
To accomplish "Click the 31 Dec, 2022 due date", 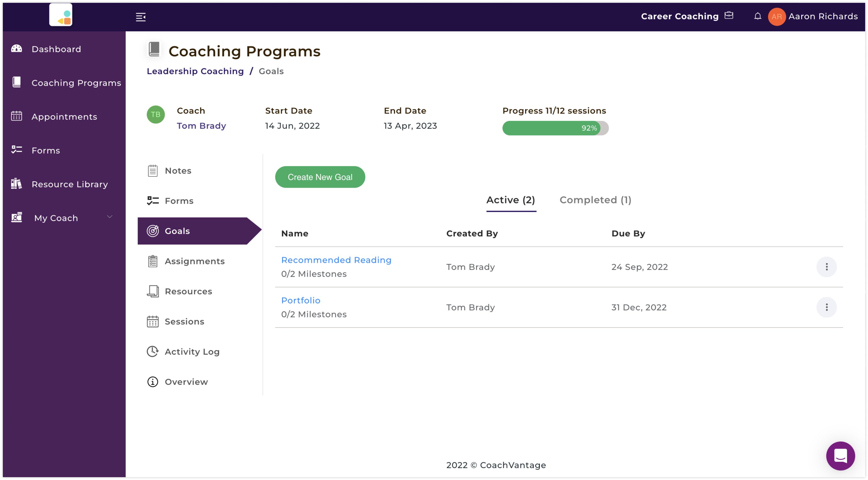I will (x=639, y=307).
